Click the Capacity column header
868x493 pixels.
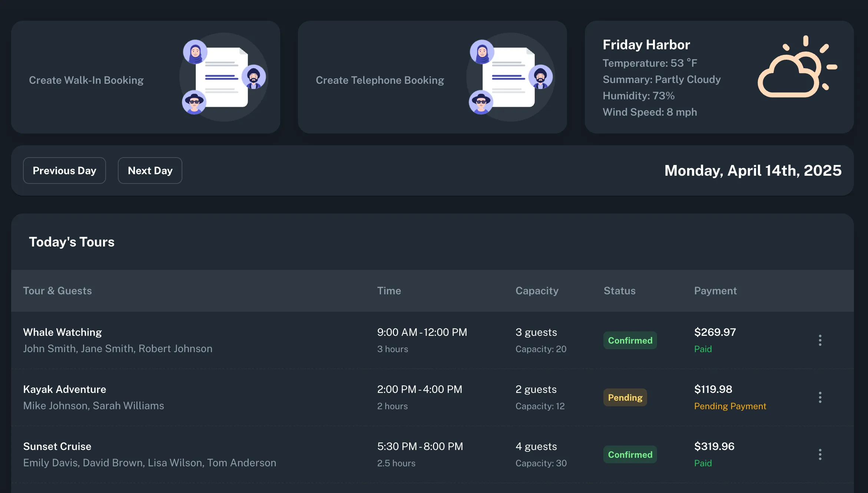coord(537,291)
